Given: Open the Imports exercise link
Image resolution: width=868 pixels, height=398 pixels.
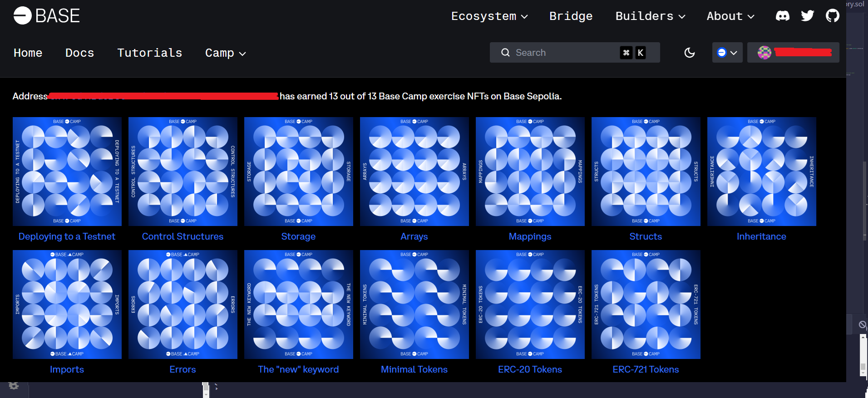Looking at the screenshot, I should [x=67, y=369].
